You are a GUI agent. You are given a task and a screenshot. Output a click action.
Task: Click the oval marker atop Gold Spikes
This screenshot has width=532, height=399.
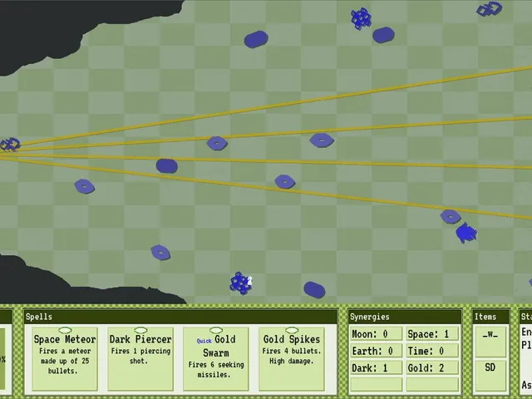click(292, 330)
